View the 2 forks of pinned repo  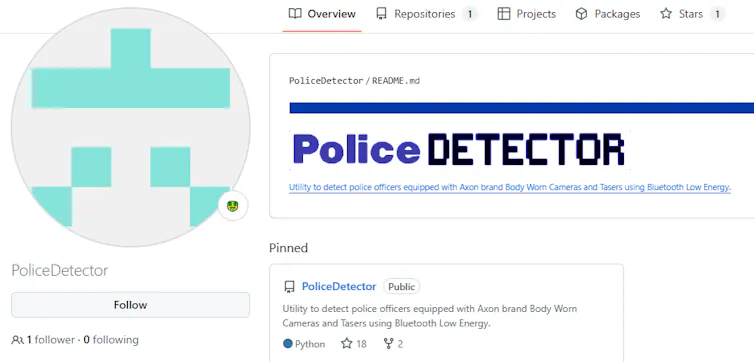pyautogui.click(x=393, y=344)
